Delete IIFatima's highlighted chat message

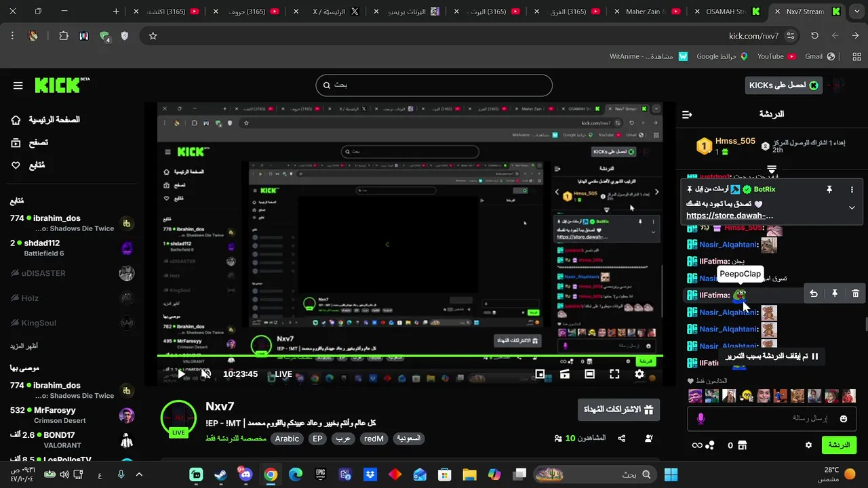(x=856, y=293)
